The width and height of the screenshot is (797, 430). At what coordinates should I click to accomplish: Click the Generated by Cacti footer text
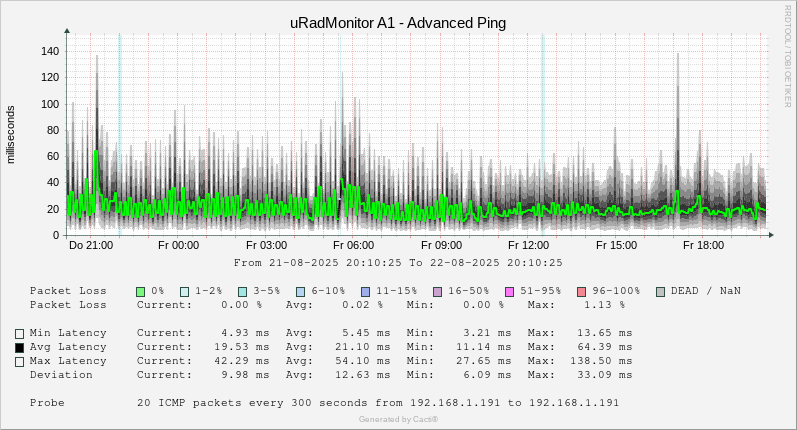[x=398, y=419]
